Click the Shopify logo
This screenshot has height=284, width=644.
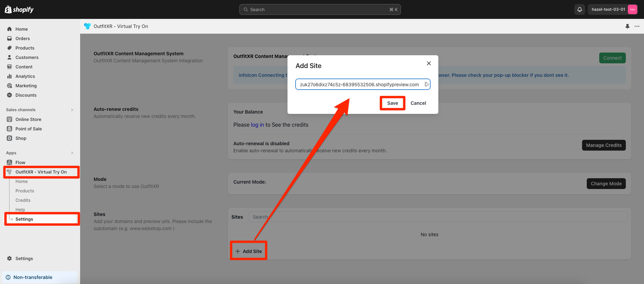19,9
